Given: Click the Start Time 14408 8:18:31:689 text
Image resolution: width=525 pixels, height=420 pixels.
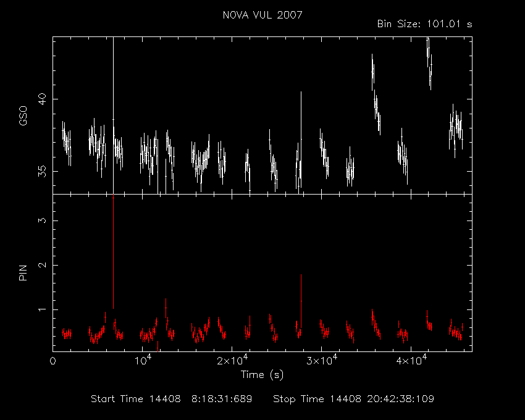Looking at the screenshot, I should click(x=172, y=399).
